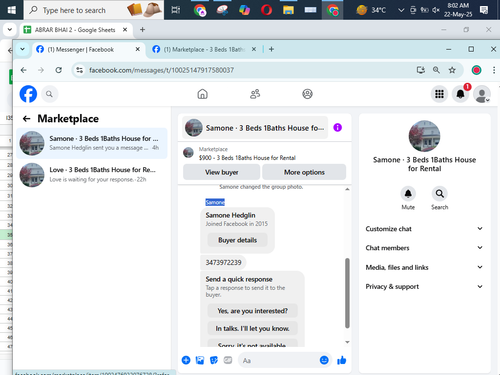Attach a photo using image icon
The height and width of the screenshot is (375, 500).
click(x=200, y=360)
